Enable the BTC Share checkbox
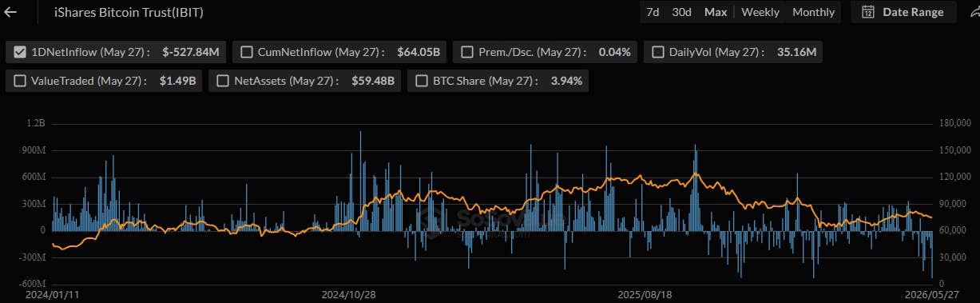Image resolution: width=980 pixels, height=303 pixels. (x=422, y=81)
